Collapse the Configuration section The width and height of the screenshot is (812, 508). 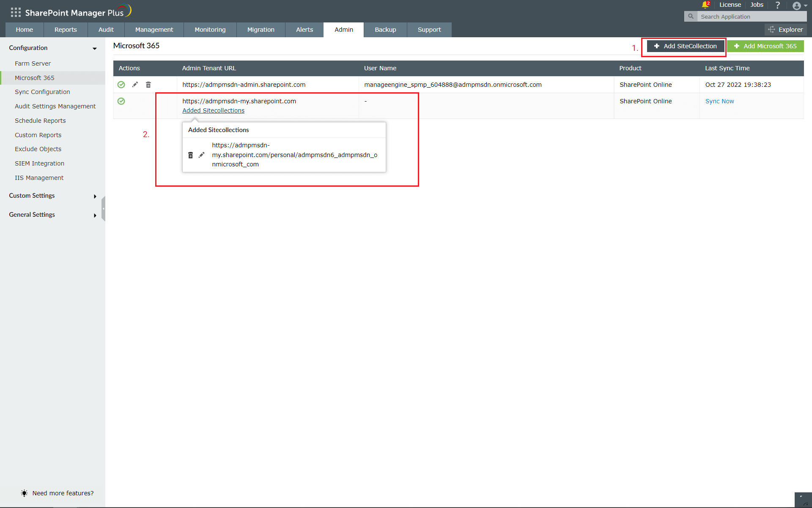click(x=94, y=48)
